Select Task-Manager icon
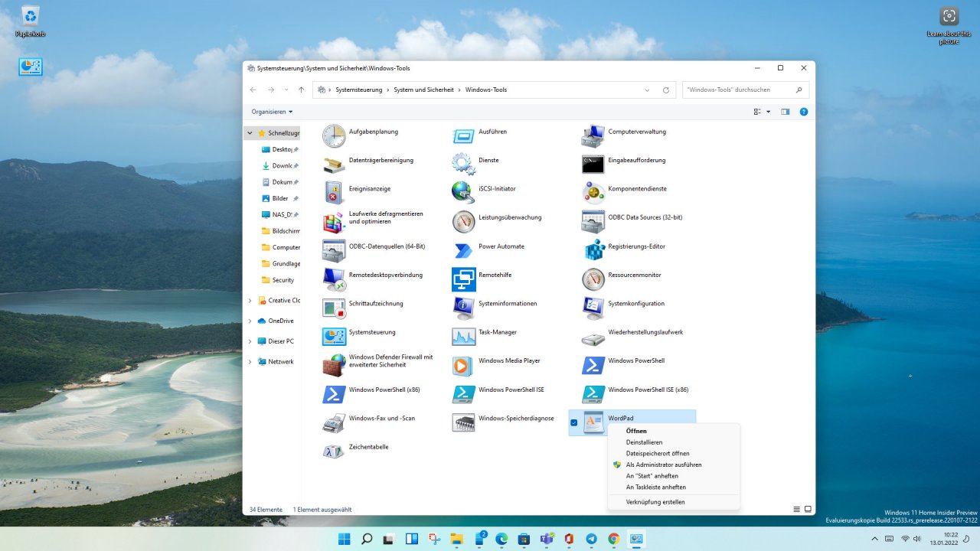Viewport: 980px width, 551px height. pos(463,337)
